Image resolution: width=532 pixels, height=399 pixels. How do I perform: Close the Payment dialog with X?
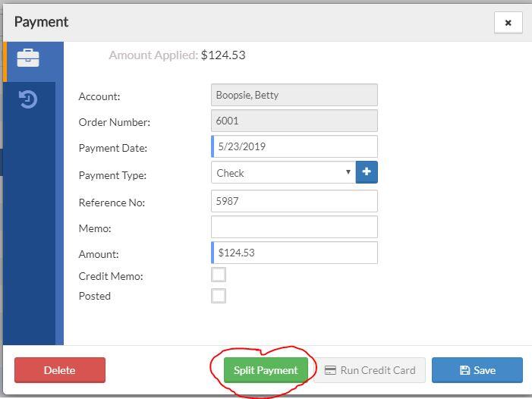(508, 23)
